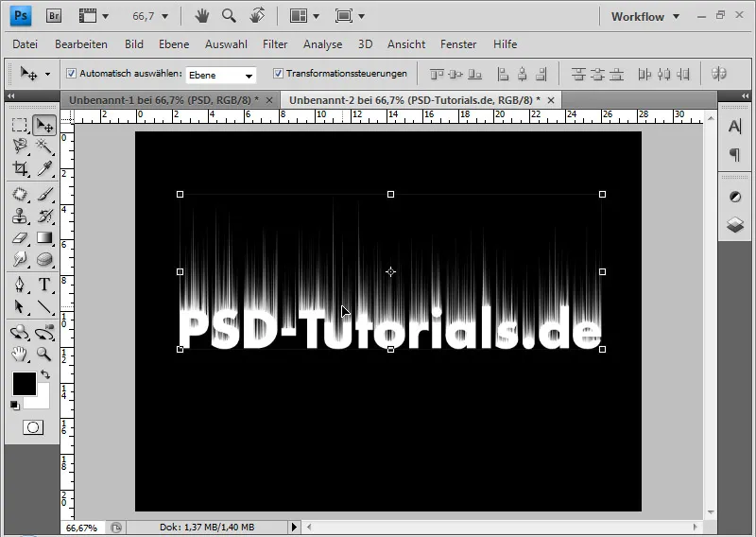Select the 3D Rotate tool
Viewport: 756px width, 537px height.
(x=19, y=332)
